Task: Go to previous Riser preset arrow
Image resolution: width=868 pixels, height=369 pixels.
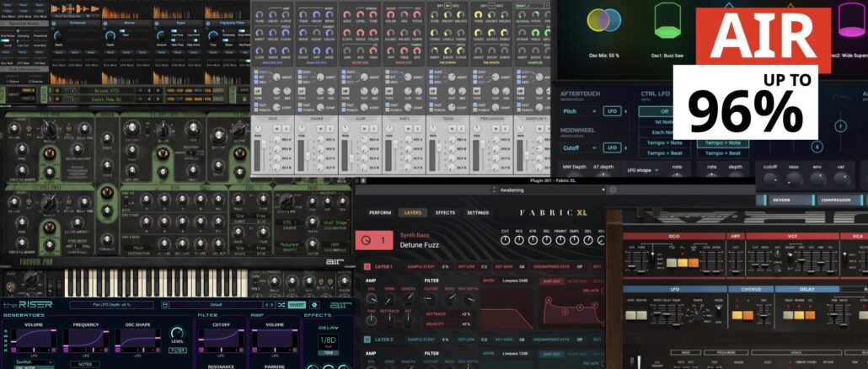Action: click(x=265, y=305)
